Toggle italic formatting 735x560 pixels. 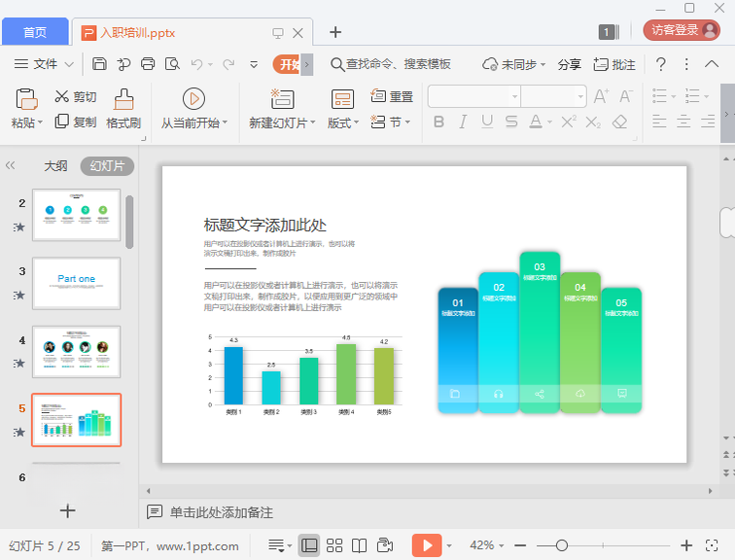(x=463, y=122)
